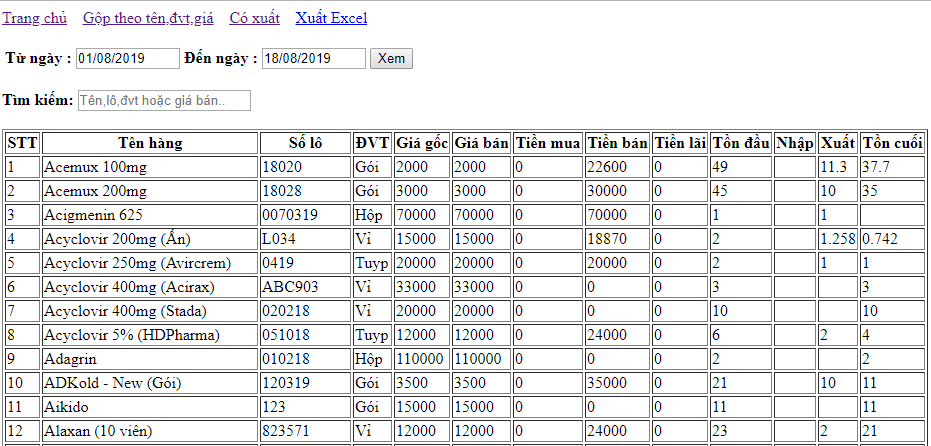The image size is (931, 446).
Task: Select Acyclovir 400mg (Acirax) cell
Action: point(150,287)
